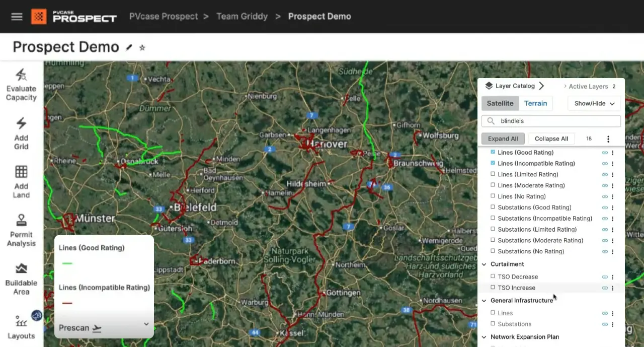Click link icon next to TSO Decrease
Viewport: 644px width, 347px height.
[x=605, y=277]
